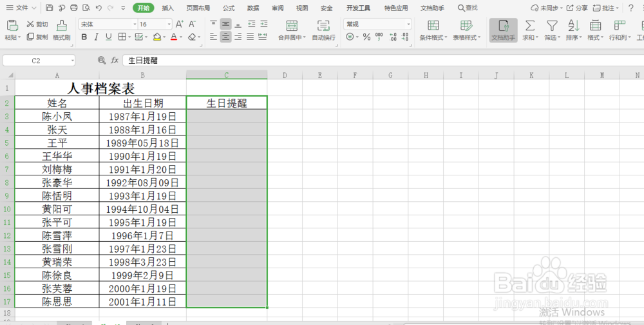
Task: Click the help question mark icon
Action: tap(631, 8)
